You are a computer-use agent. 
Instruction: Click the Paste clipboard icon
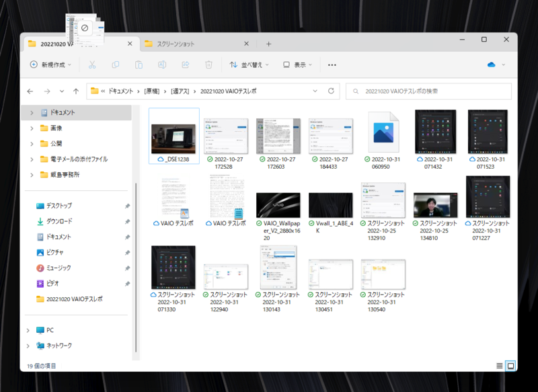(139, 65)
